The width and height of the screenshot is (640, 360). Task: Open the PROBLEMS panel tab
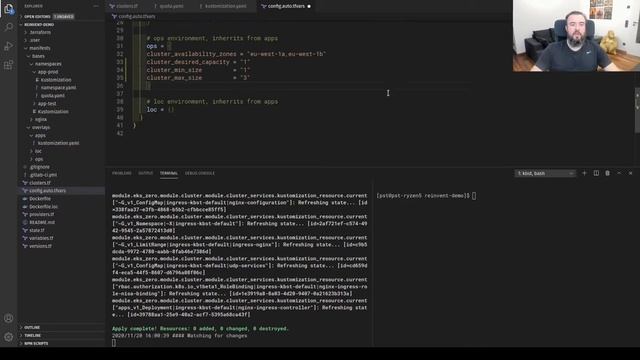coord(122,173)
